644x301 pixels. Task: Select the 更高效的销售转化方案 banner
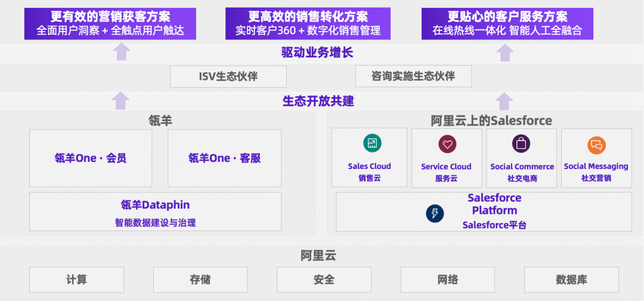pos(308,23)
